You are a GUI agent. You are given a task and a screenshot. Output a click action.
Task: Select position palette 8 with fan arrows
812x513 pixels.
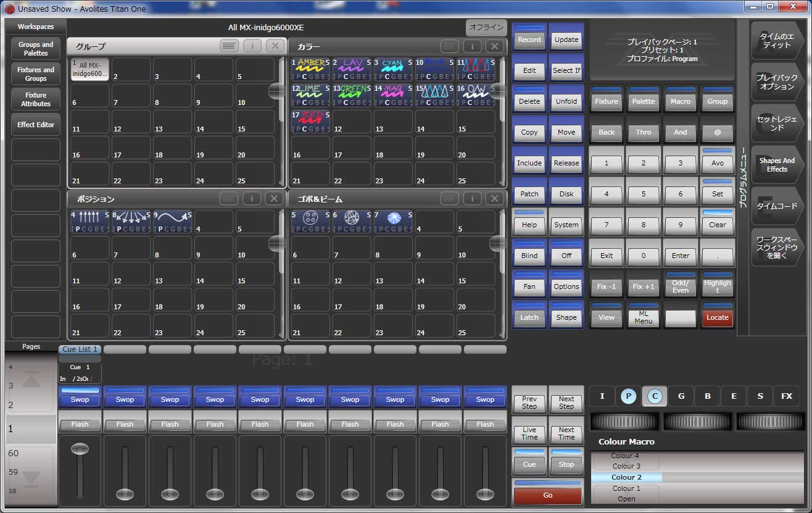point(131,222)
